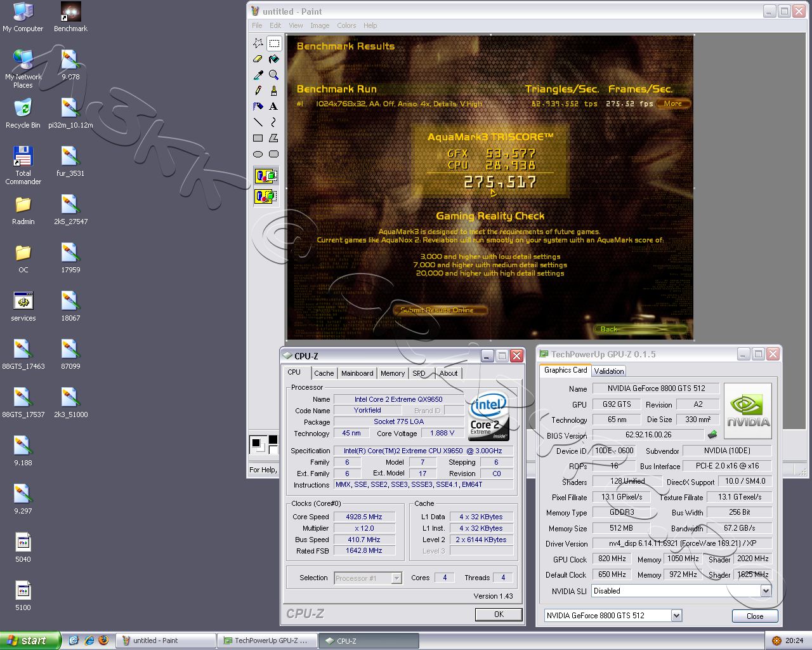812x650 pixels.
Task: Choose the rectangular Select tool in Paint
Action: [274, 43]
